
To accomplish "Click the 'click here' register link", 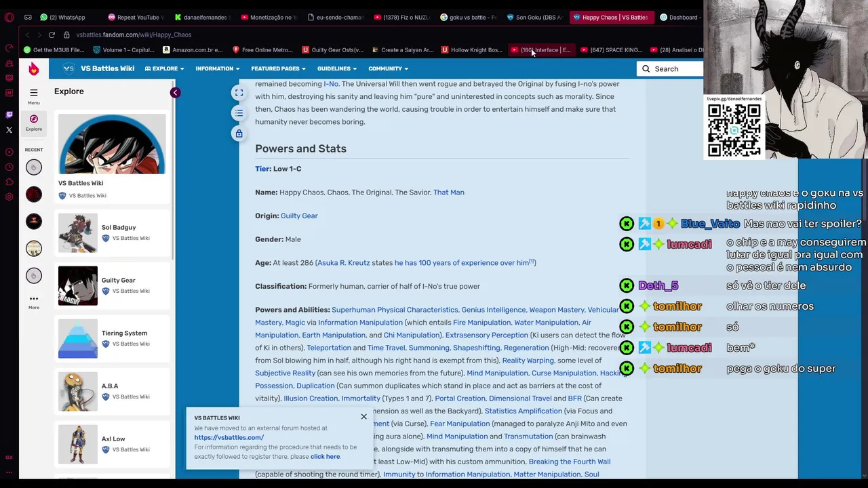I will (x=325, y=457).
